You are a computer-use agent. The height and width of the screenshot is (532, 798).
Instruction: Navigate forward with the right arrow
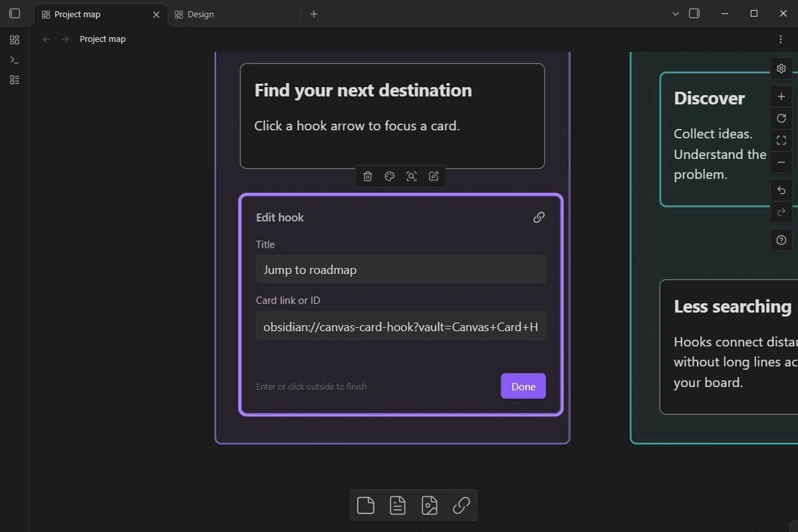(x=65, y=39)
